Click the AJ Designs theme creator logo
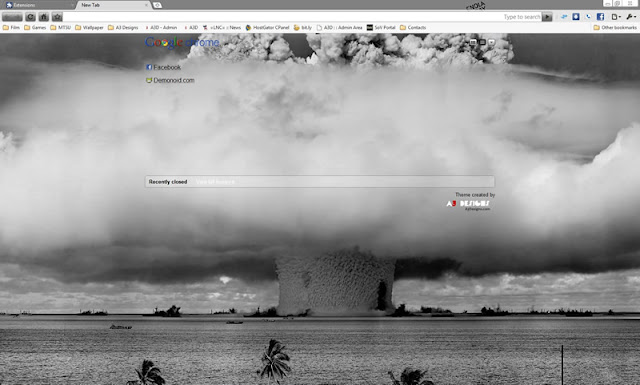640x385 pixels. 468,205
